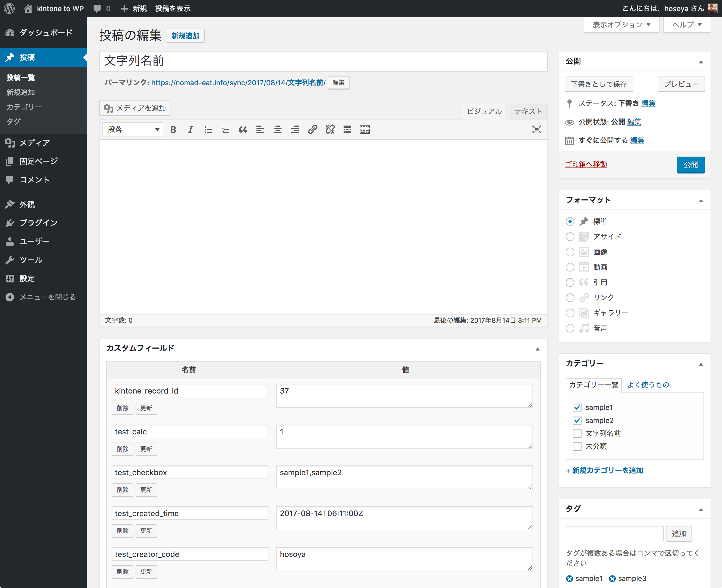Viewport: 722px width, 588px height.
Task: Collapse the menu with メニューを閉じる
Action: click(x=43, y=297)
